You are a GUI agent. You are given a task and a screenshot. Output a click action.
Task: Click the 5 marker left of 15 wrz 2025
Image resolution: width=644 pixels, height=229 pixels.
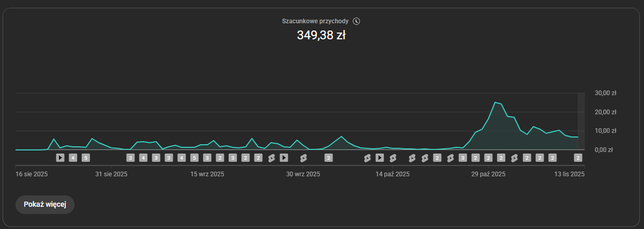[194, 158]
